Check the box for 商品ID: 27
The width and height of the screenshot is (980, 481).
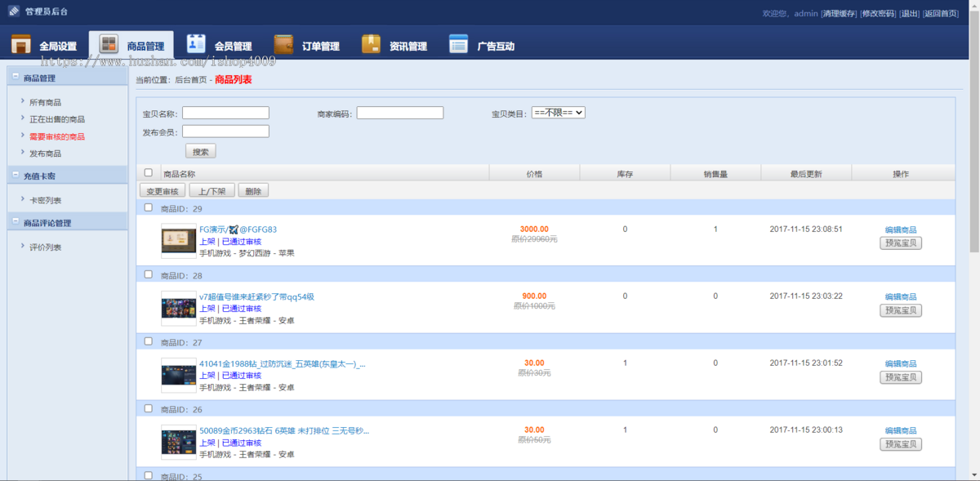point(148,341)
